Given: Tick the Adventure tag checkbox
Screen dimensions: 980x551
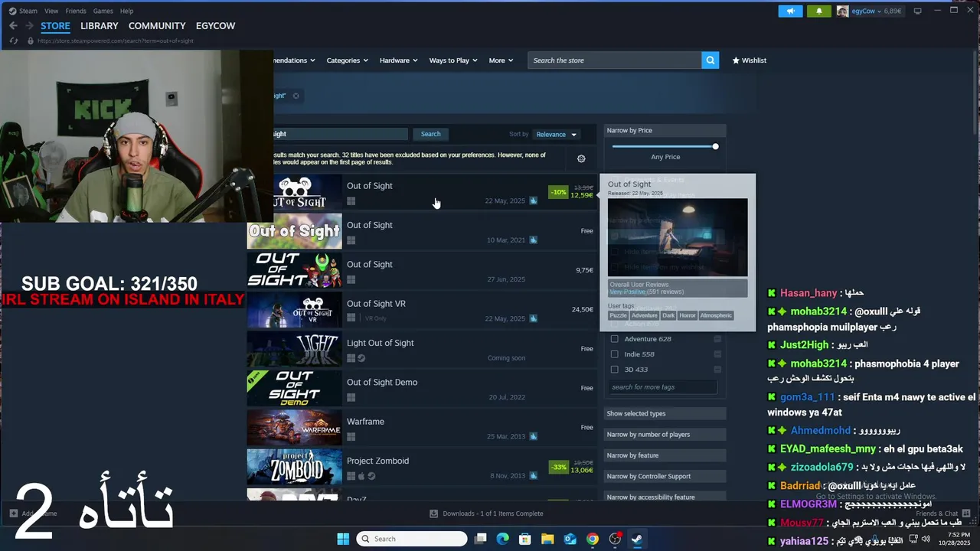Looking at the screenshot, I should tap(614, 339).
